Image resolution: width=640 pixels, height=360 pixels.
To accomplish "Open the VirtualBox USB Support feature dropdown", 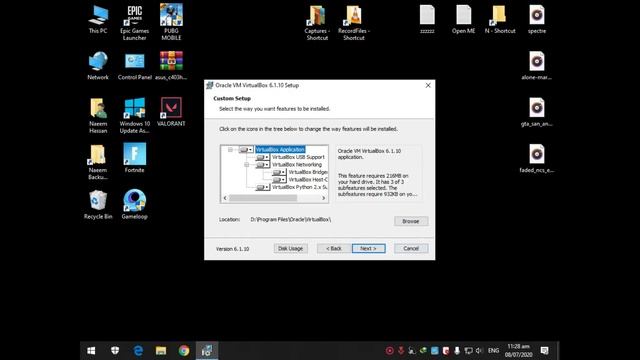I will pyautogui.click(x=262, y=157).
